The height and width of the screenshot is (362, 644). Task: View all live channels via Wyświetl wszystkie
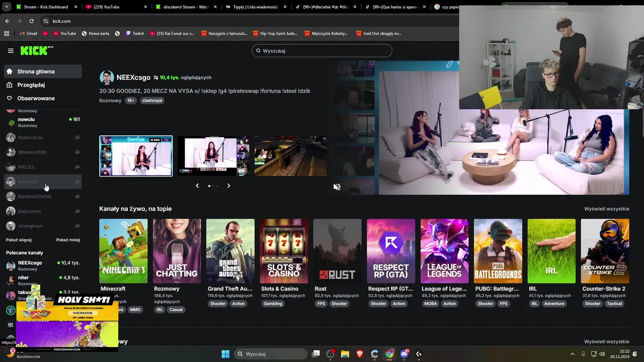606,209
